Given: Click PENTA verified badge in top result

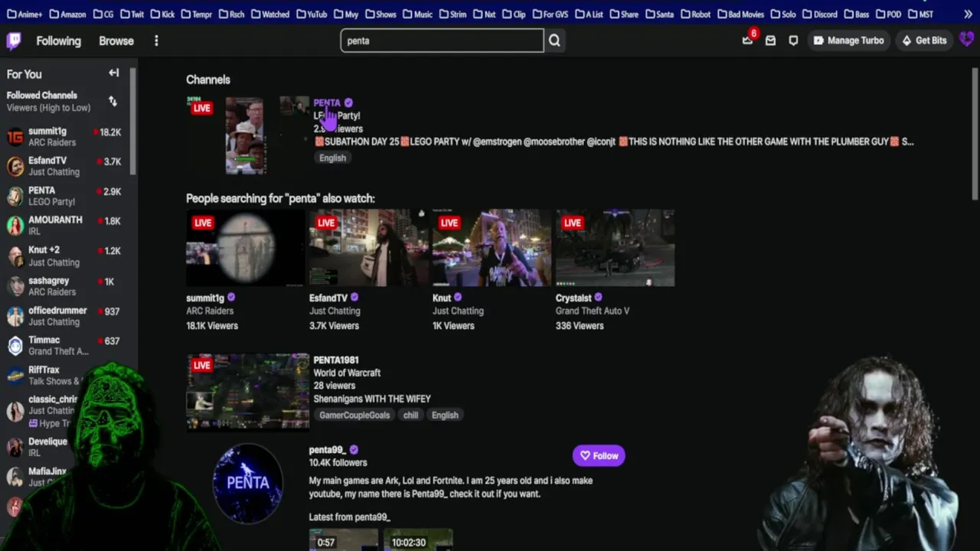Looking at the screenshot, I should coord(348,103).
